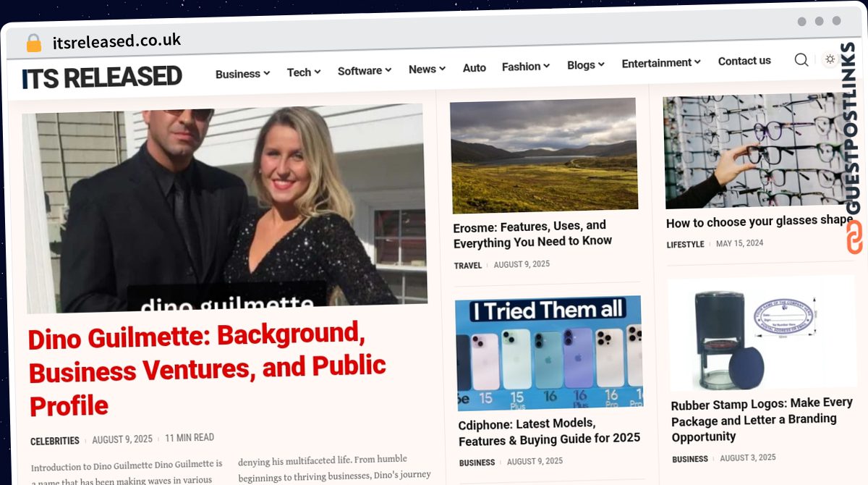Expand the Entertainment menu
868x485 pixels.
coord(661,63)
